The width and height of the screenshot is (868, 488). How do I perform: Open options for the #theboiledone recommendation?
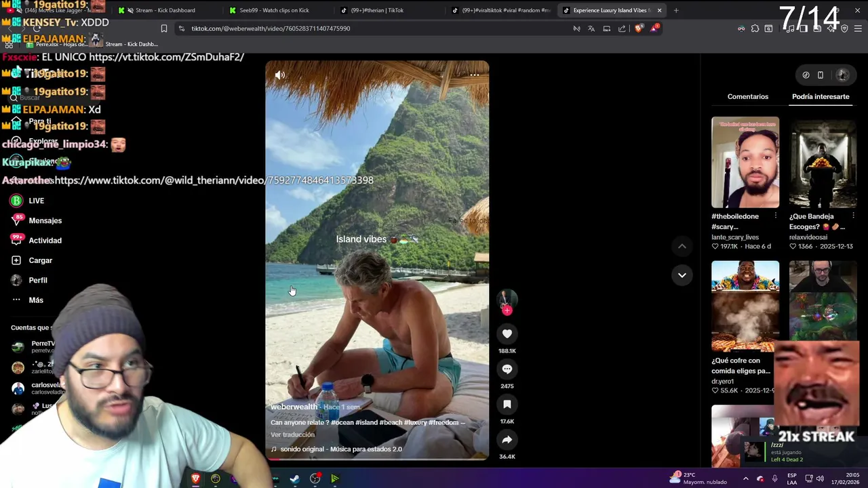tap(775, 216)
